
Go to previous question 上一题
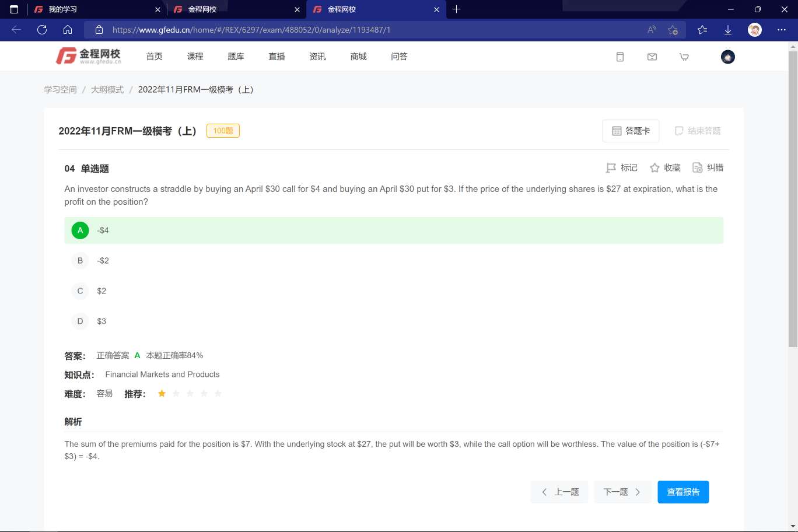click(559, 492)
